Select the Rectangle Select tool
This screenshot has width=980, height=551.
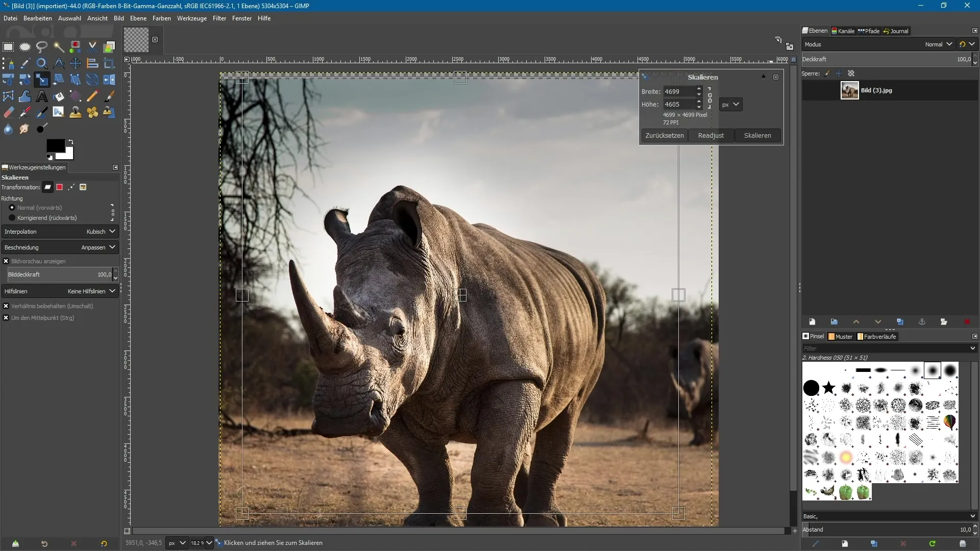click(8, 47)
